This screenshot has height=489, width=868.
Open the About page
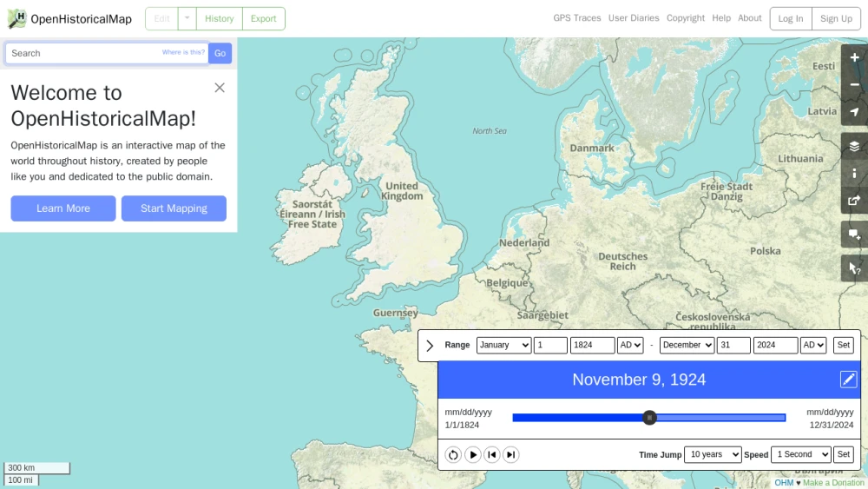pyautogui.click(x=750, y=17)
